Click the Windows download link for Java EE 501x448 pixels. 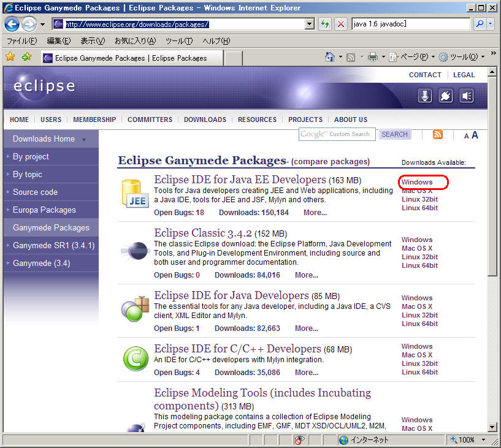(417, 182)
